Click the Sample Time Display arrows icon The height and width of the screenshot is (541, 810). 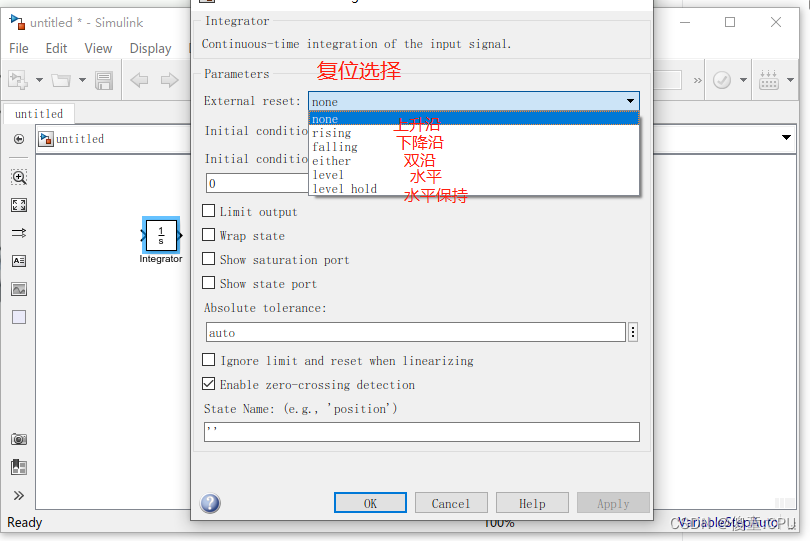pyautogui.click(x=19, y=233)
